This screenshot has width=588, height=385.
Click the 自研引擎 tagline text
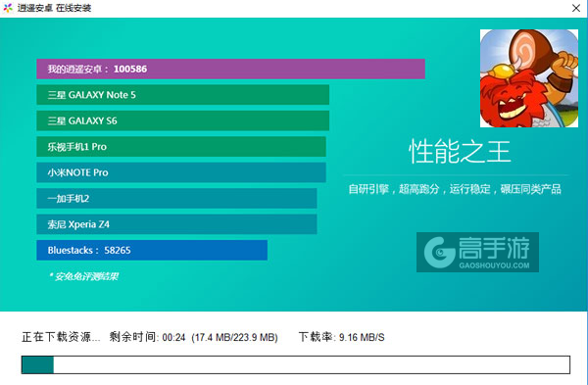(455, 189)
